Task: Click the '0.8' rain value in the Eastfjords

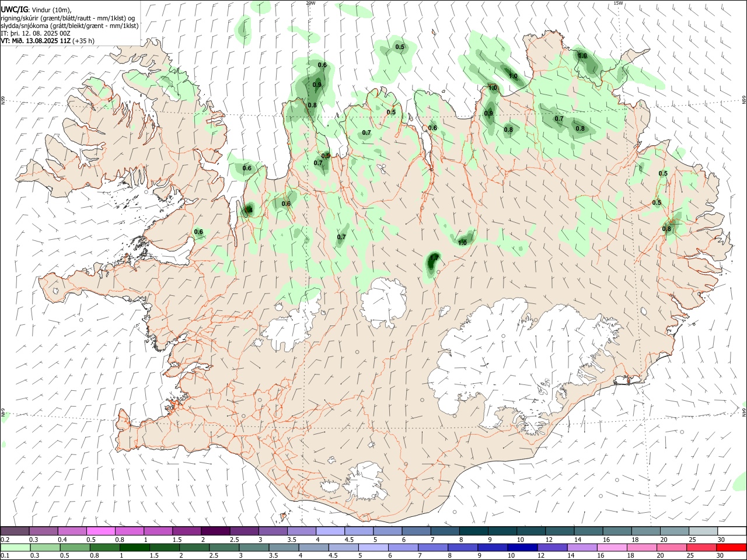Action: [x=666, y=229]
